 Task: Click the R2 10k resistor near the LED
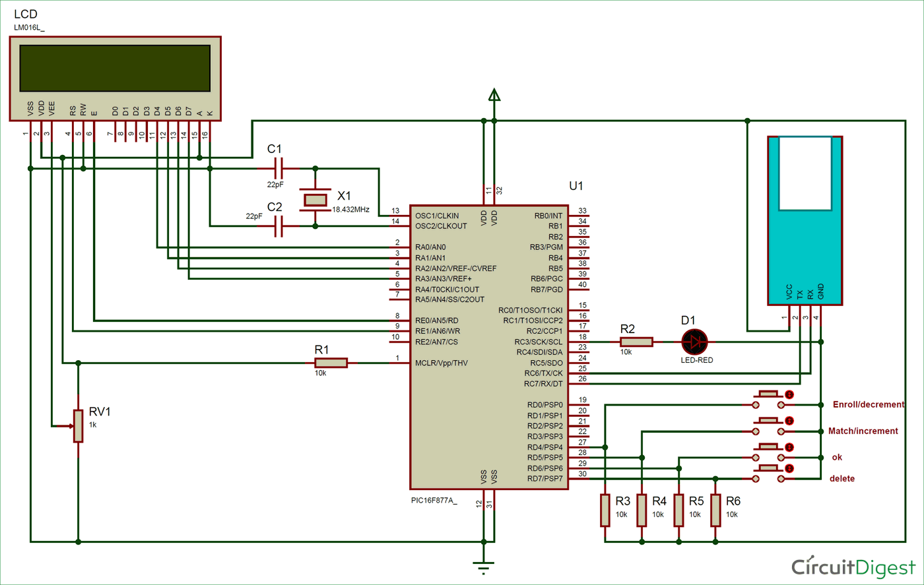[x=635, y=342]
